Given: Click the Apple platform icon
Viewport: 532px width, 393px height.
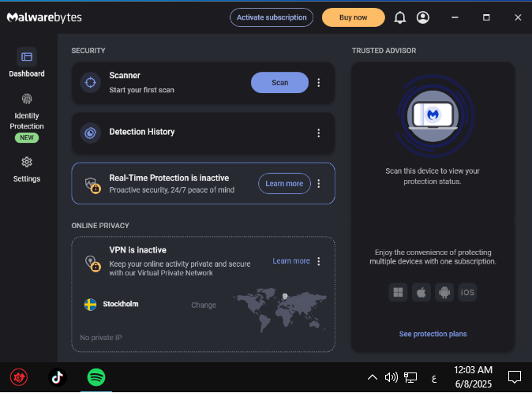Looking at the screenshot, I should point(421,292).
